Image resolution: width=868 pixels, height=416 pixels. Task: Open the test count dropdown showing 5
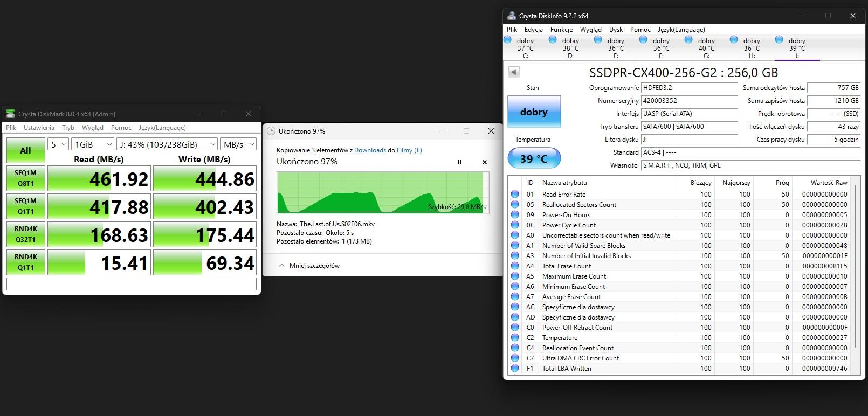[58, 144]
